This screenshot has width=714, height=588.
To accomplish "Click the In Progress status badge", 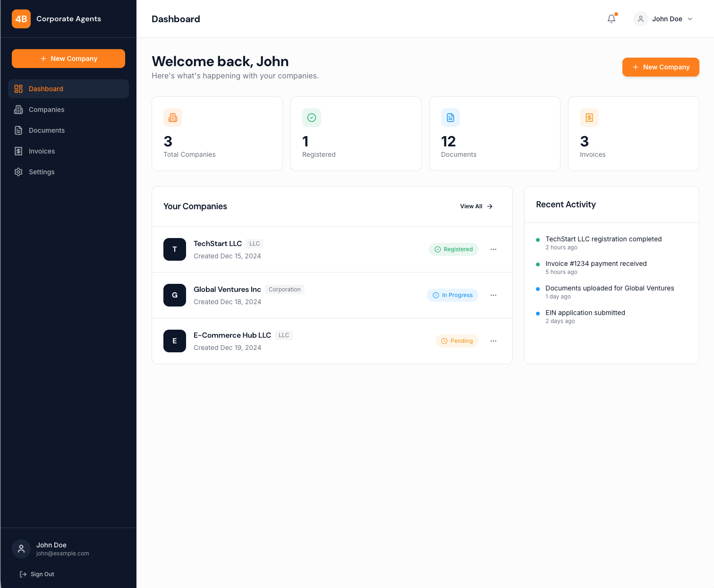I will pos(452,295).
